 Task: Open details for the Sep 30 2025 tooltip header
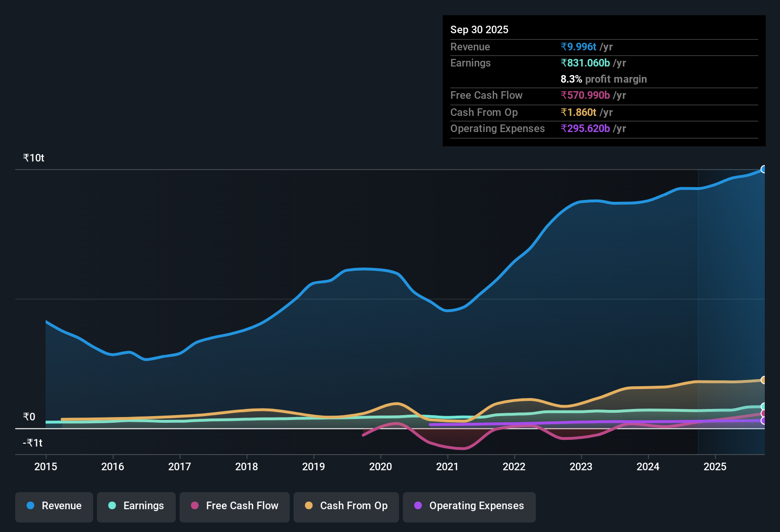pyautogui.click(x=479, y=29)
